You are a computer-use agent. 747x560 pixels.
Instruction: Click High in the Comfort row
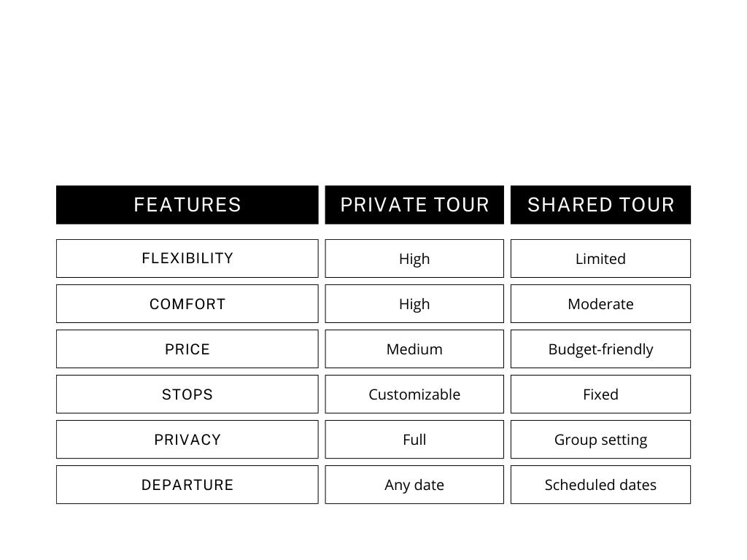(414, 304)
